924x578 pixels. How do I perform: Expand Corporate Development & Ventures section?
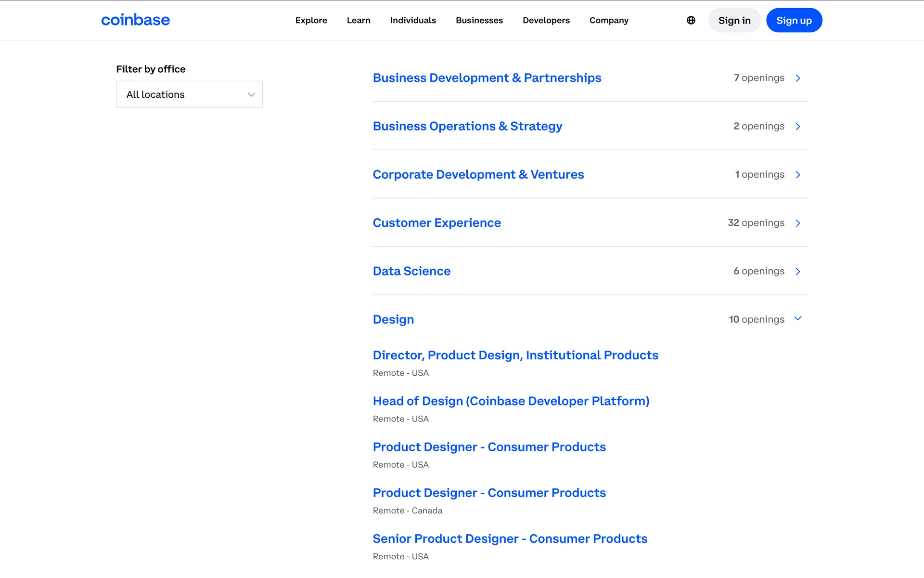click(478, 174)
